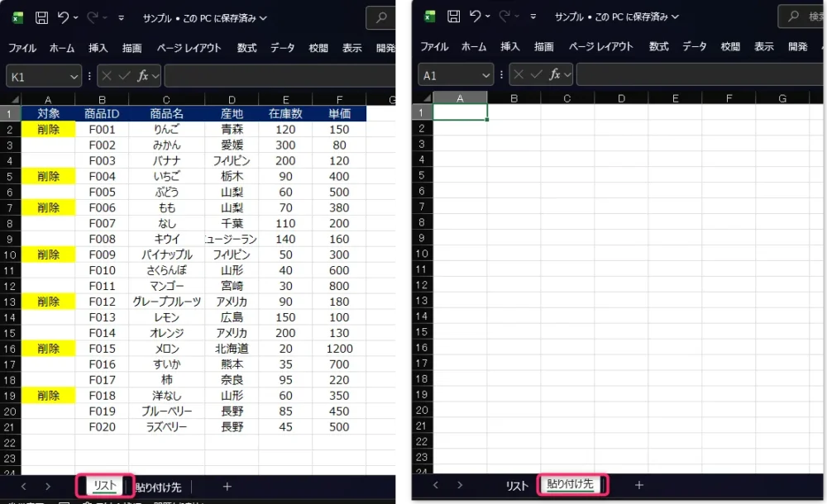
Task: Select the yellow 削除 cell in row 2
Action: pyautogui.click(x=48, y=130)
